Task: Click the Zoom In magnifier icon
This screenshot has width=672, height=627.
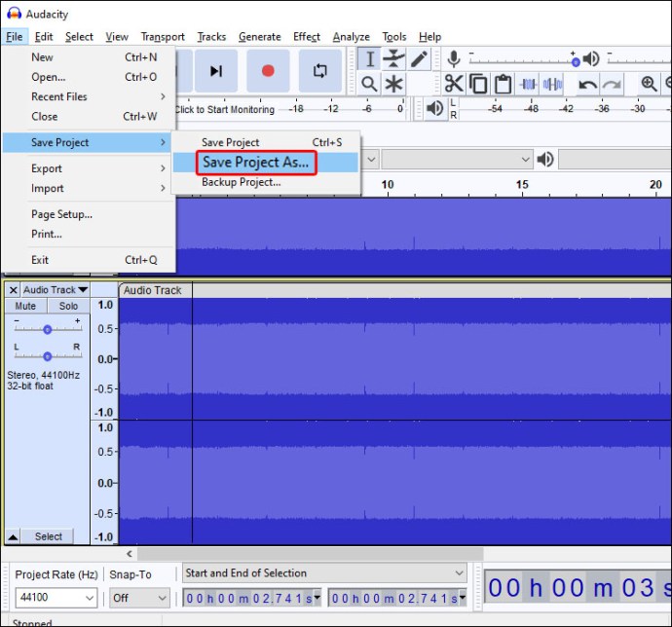Action: coord(649,84)
